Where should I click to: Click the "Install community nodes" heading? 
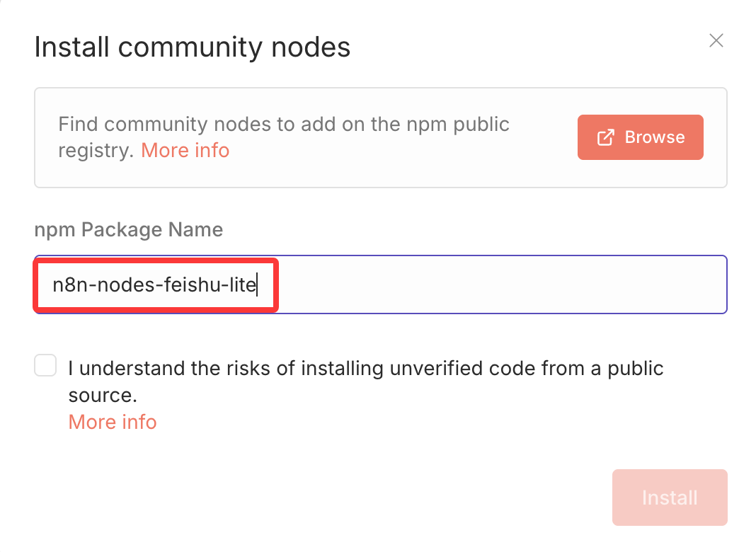(192, 47)
